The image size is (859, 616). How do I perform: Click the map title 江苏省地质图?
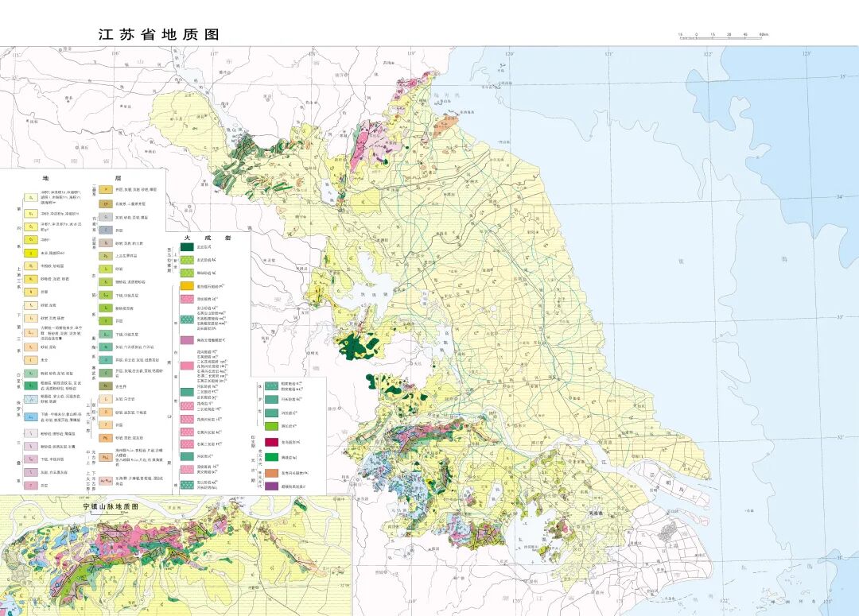(x=158, y=35)
